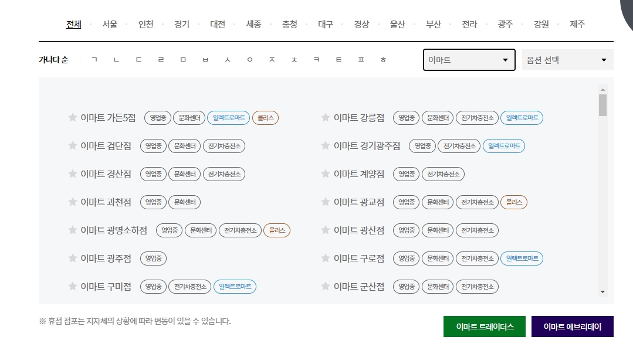This screenshot has width=633, height=364.
Task: Open the 이마트 brand dropdown
Action: point(468,59)
